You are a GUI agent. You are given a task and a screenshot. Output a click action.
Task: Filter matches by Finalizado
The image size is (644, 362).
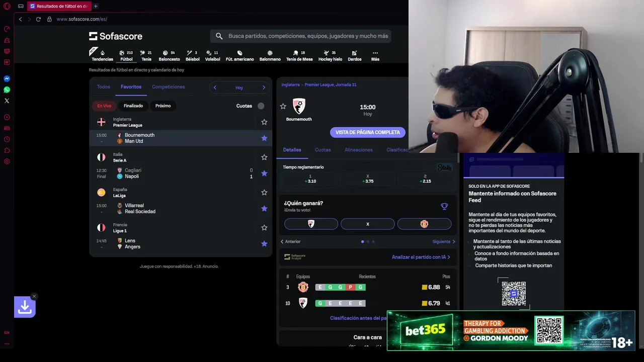133,106
